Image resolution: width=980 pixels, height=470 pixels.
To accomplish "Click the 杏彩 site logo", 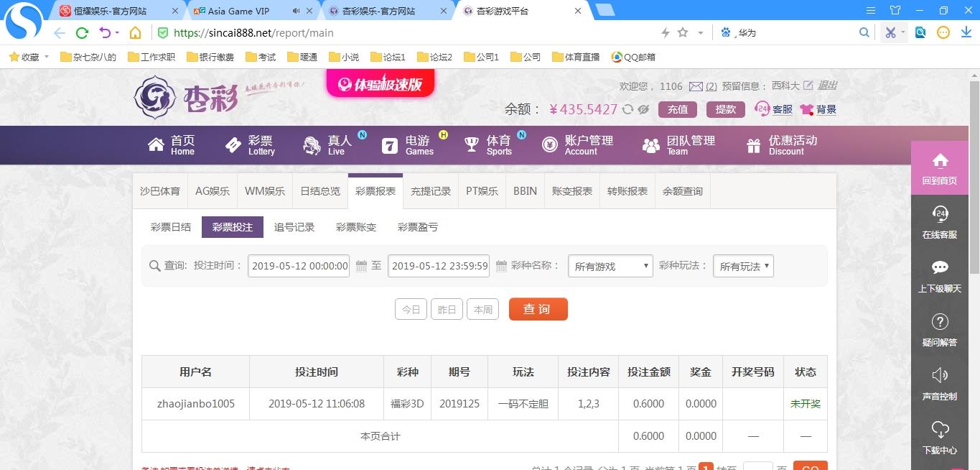I will click(x=186, y=98).
